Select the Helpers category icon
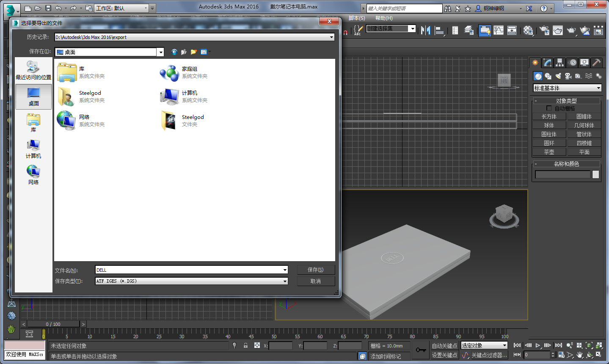This screenshot has width=609, height=364. pos(579,76)
